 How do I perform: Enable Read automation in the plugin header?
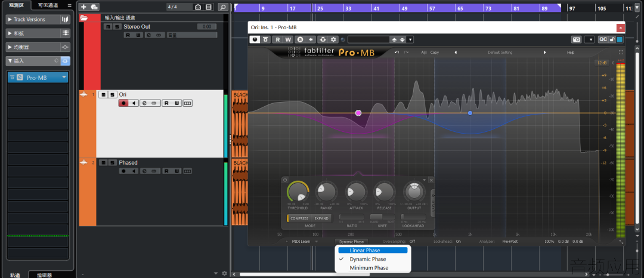[x=278, y=39]
